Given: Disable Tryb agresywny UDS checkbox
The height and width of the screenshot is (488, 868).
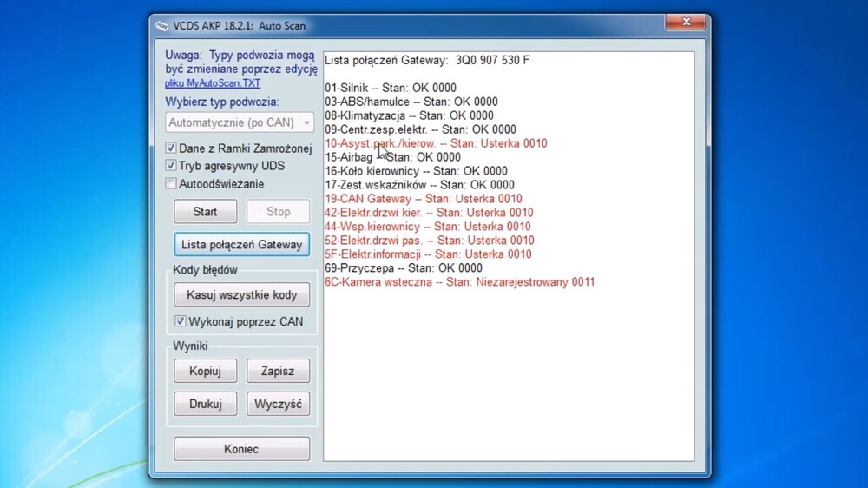Looking at the screenshot, I should click(171, 166).
